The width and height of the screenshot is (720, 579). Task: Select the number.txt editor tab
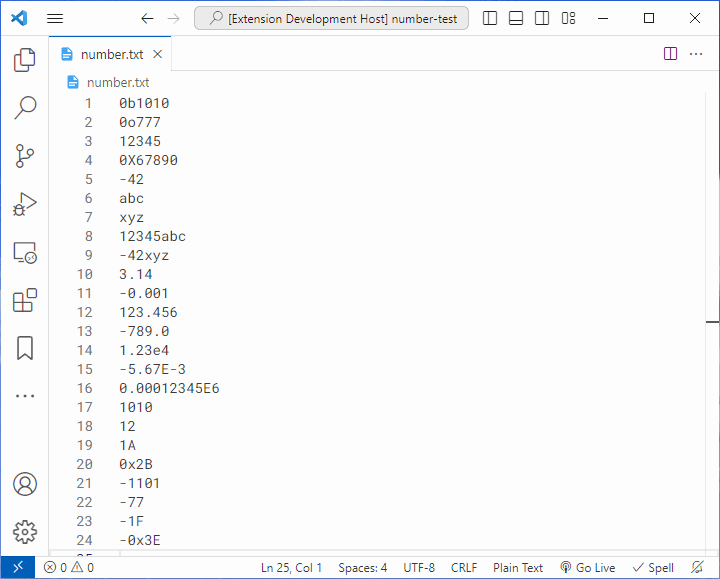pos(112,54)
